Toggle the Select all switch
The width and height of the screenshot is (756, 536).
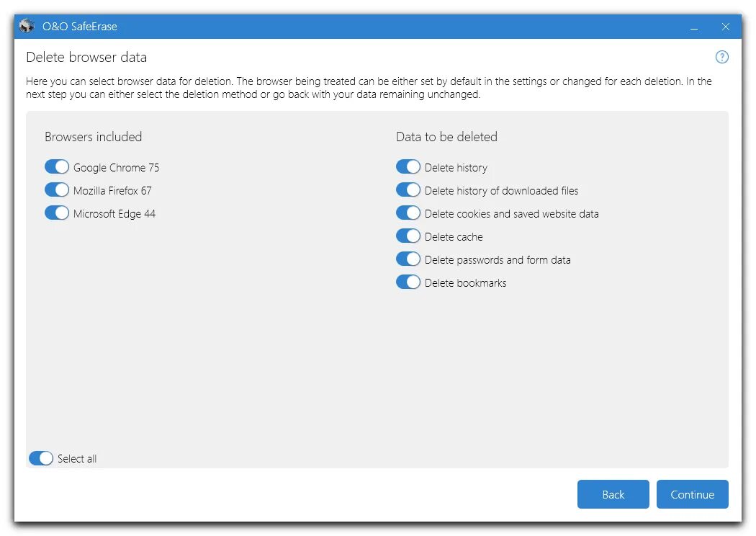[41, 458]
